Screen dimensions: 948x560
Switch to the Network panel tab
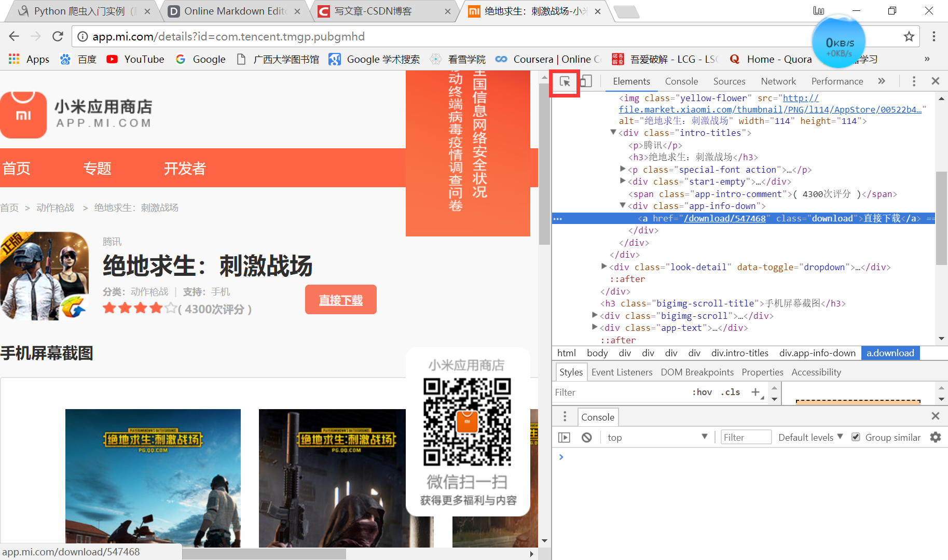(x=778, y=81)
